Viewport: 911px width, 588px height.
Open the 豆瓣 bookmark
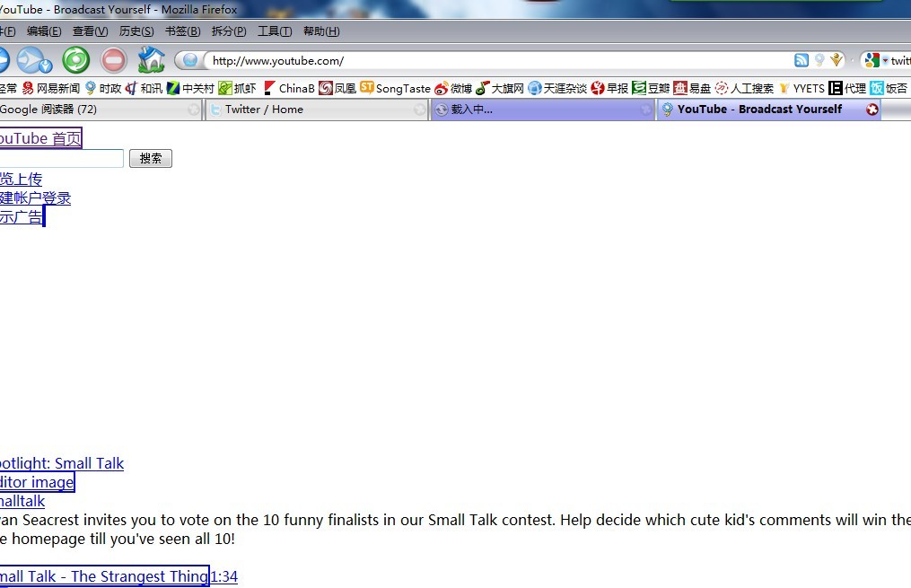(x=651, y=88)
